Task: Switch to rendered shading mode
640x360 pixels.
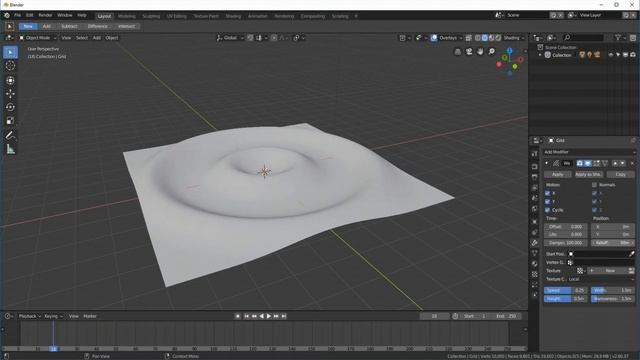Action: click(x=498, y=38)
